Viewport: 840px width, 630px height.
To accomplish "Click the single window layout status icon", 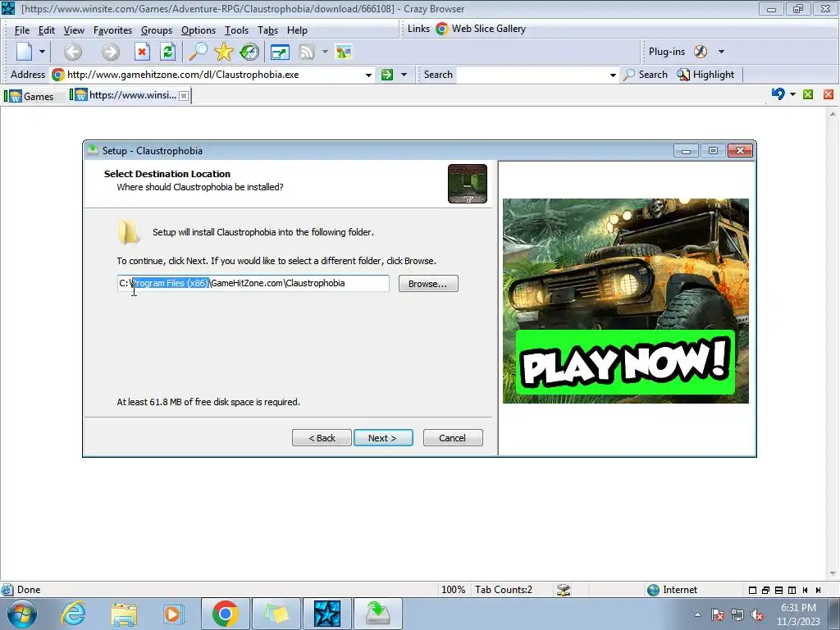I will 752,591.
